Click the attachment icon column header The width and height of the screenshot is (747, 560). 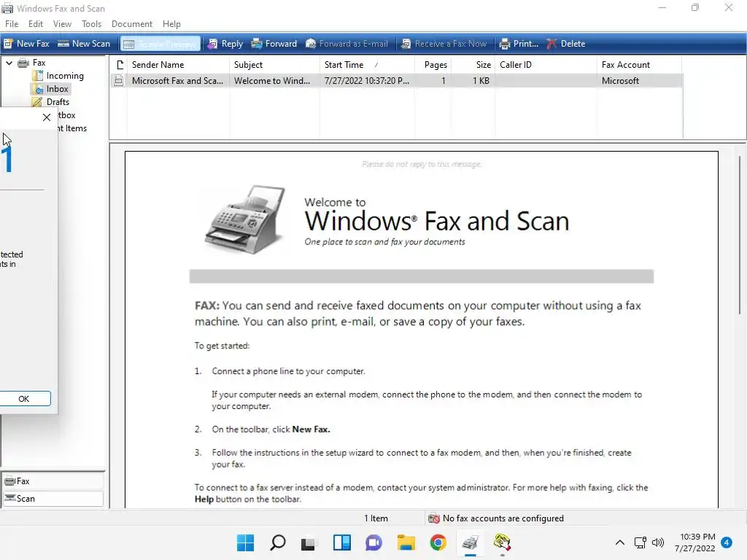(120, 65)
